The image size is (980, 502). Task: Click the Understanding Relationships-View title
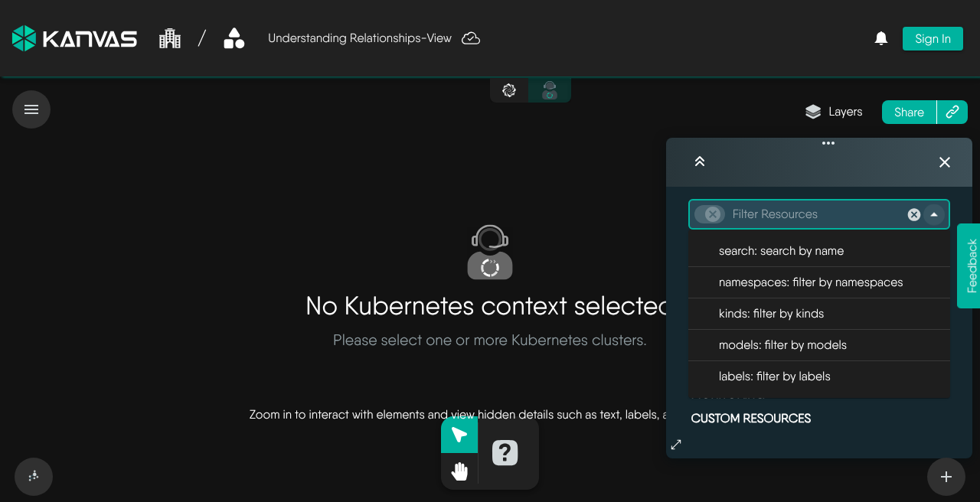360,38
